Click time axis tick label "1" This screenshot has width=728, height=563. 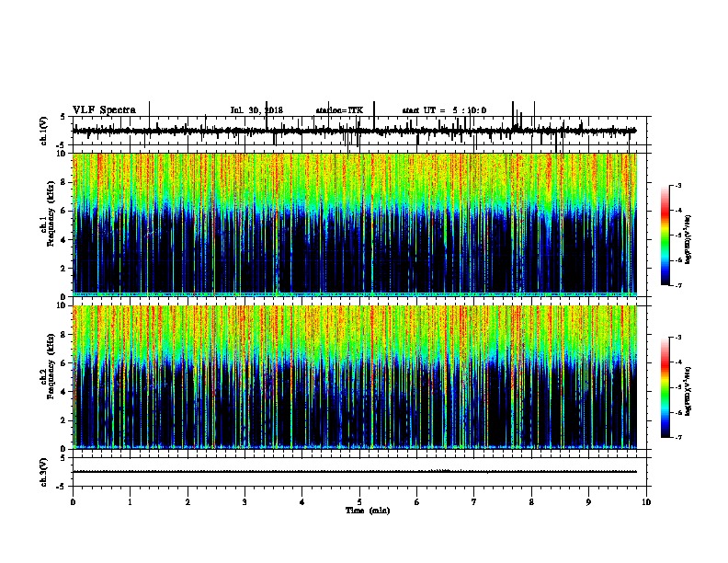click(131, 502)
